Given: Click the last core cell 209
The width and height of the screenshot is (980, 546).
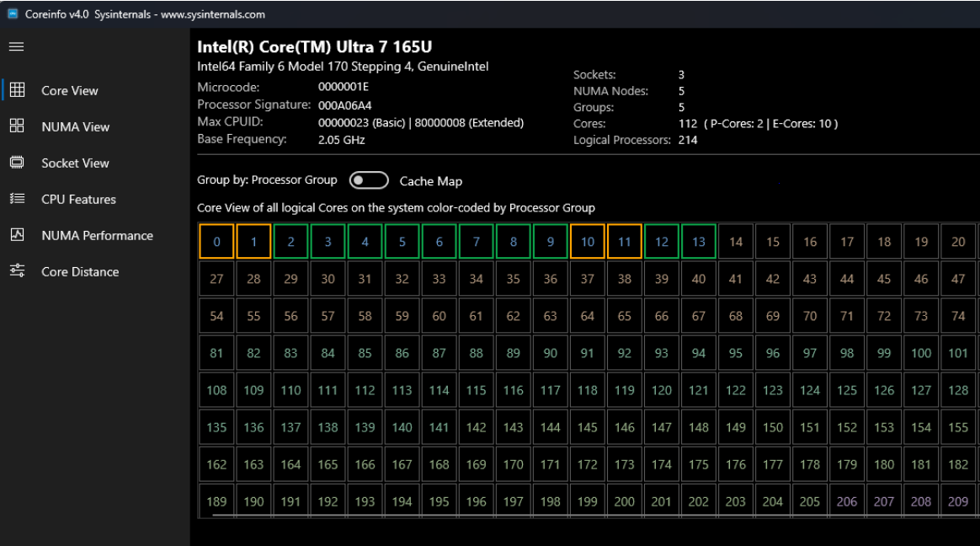Looking at the screenshot, I should [958, 500].
